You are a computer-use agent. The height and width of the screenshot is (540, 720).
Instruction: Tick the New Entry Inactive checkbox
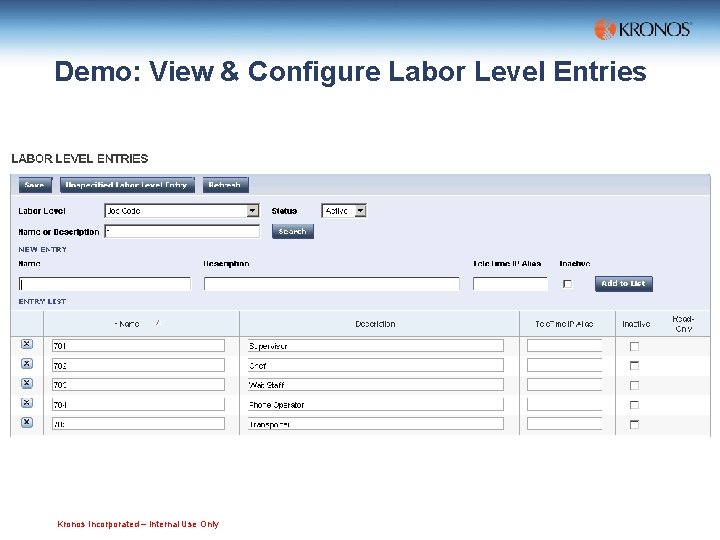point(568,284)
